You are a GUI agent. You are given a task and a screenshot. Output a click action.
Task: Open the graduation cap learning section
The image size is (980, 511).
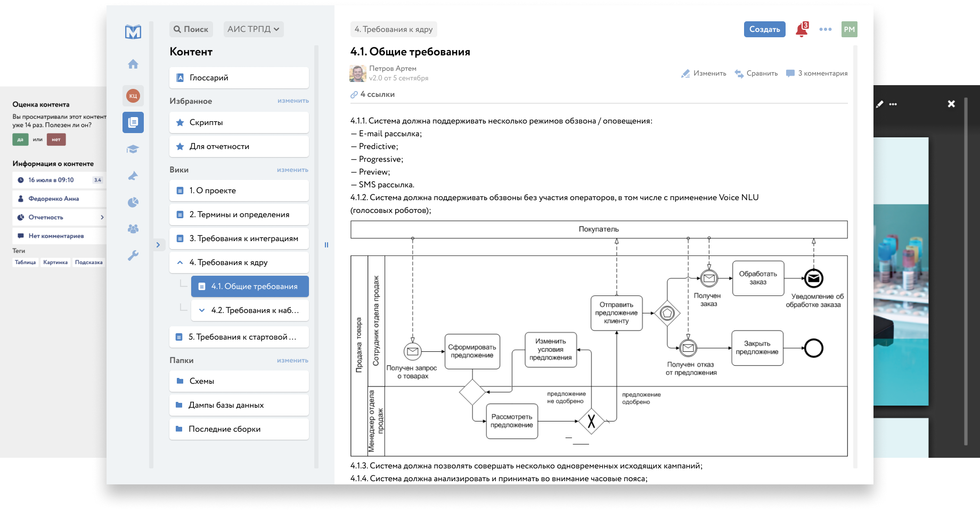pos(133,149)
